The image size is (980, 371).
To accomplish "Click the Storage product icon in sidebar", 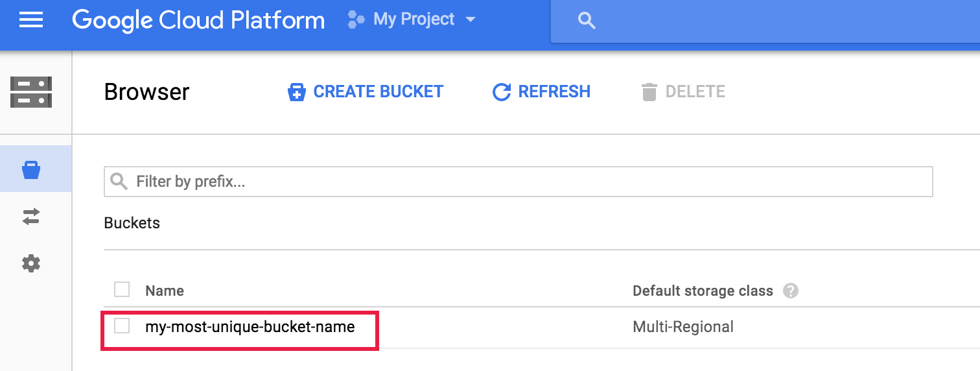I will tap(31, 92).
